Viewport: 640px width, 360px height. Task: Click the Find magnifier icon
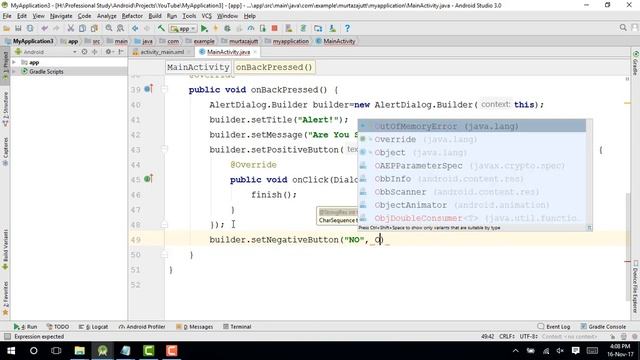click(x=109, y=28)
